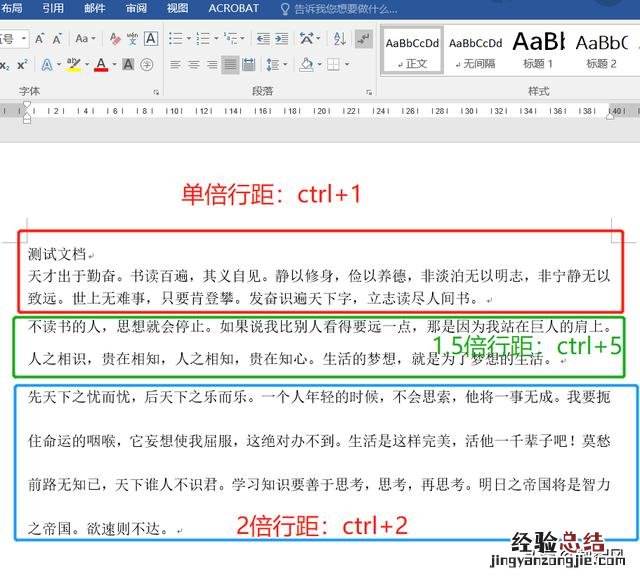Apply subscript formatting

5,64
